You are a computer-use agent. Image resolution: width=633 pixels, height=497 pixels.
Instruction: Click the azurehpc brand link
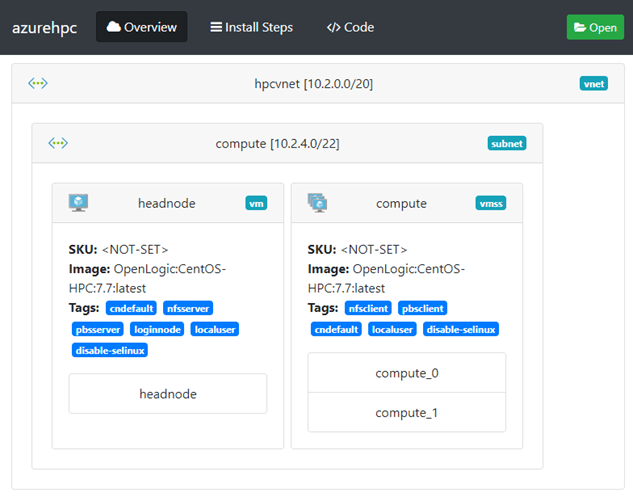click(44, 27)
